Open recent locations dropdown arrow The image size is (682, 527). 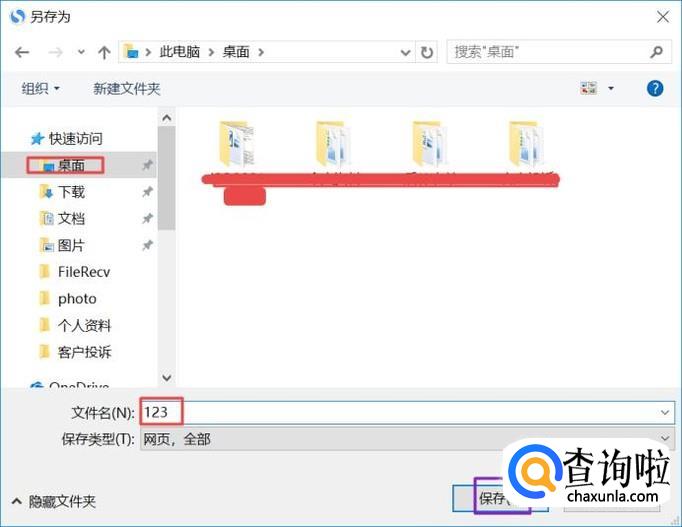pos(81,52)
